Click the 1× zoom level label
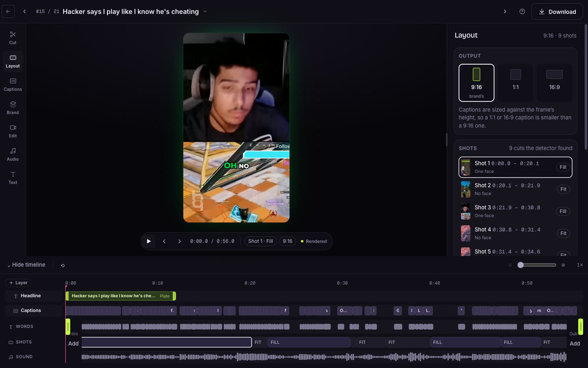Viewport: 588px width, 368px height. (x=580, y=265)
